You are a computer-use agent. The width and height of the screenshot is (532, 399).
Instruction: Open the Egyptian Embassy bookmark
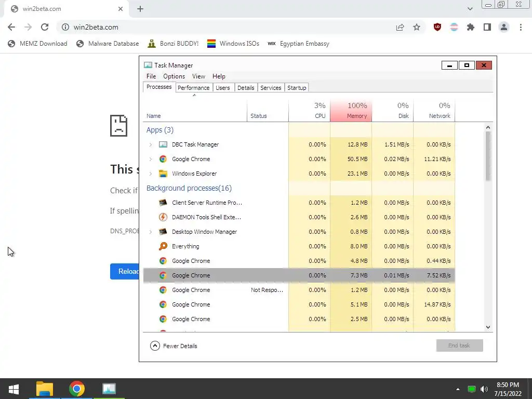tap(298, 44)
